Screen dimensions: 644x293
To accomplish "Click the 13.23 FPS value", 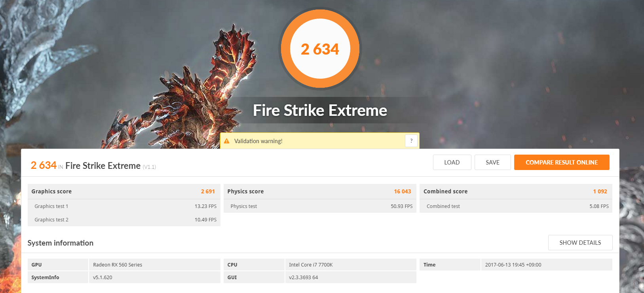I will pos(205,206).
